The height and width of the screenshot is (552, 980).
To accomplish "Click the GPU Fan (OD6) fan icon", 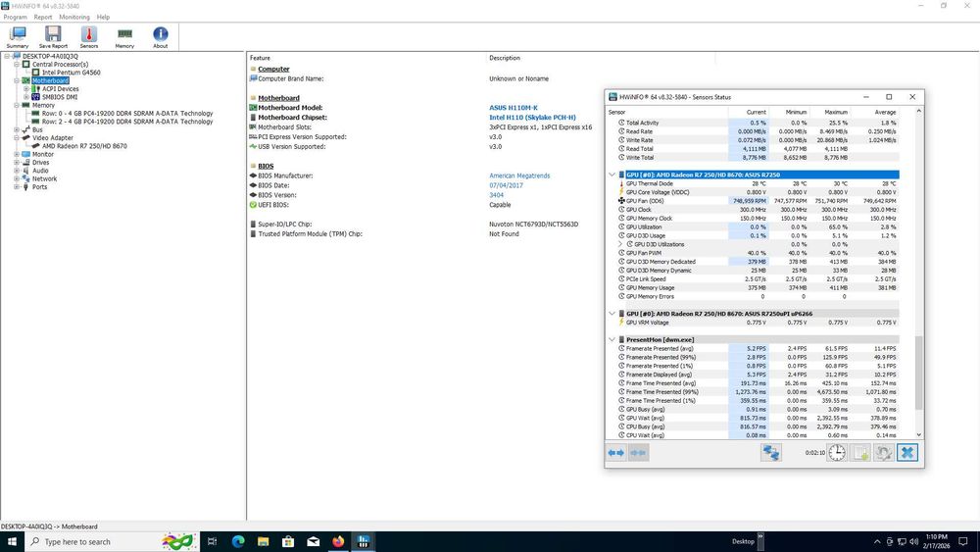I will coord(621,201).
